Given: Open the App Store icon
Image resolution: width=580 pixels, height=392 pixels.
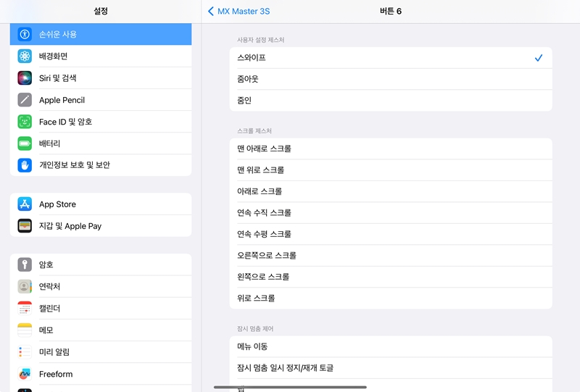Looking at the screenshot, I should [25, 204].
